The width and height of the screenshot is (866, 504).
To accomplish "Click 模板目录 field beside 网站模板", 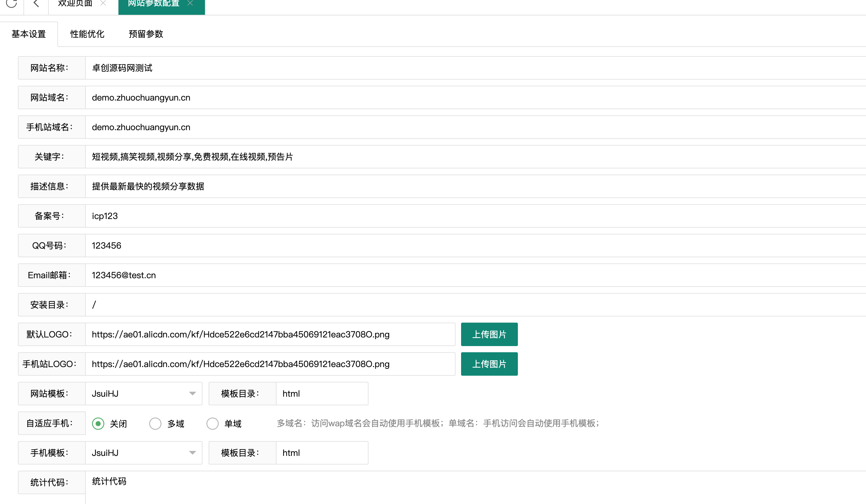I will coord(322,394).
